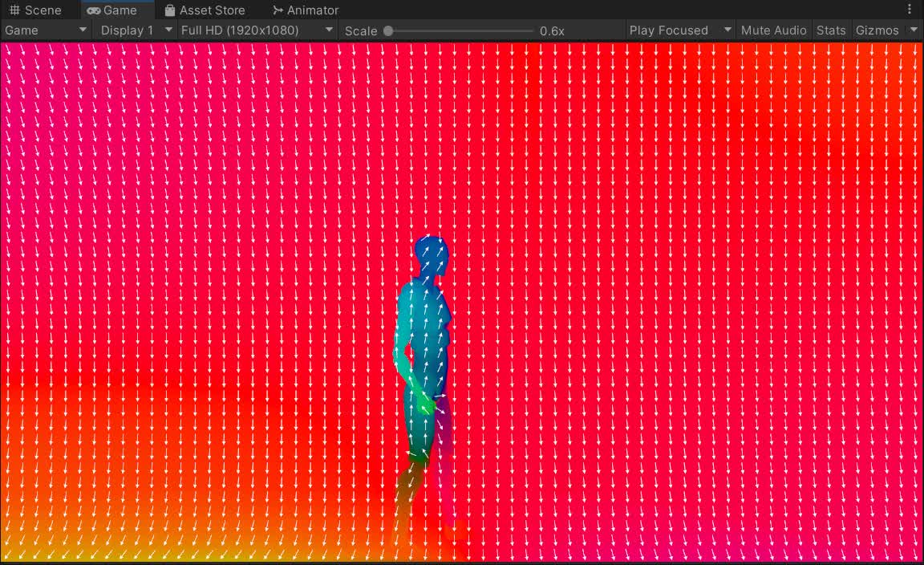
Task: Open the Display 1 dropdown
Action: 136,30
